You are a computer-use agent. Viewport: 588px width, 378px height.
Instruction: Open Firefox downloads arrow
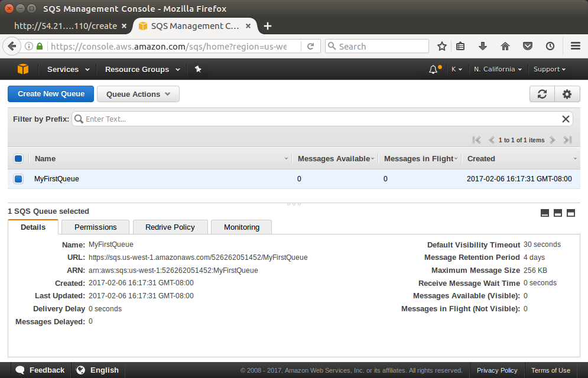pos(483,47)
